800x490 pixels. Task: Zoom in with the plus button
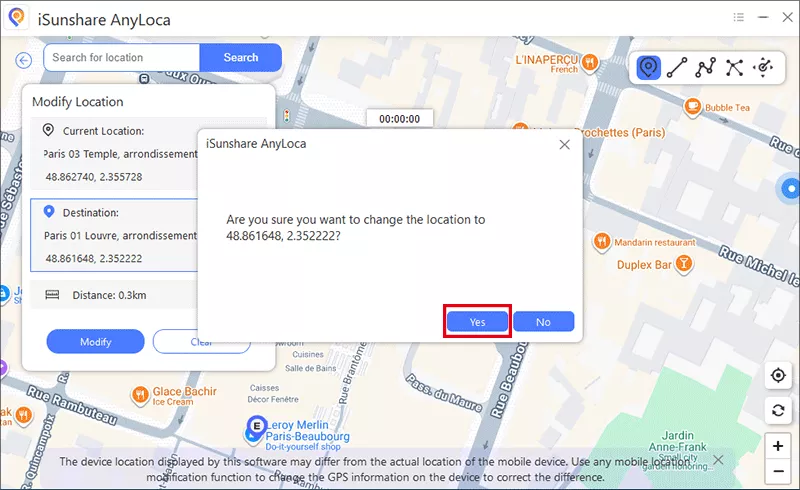coord(778,446)
